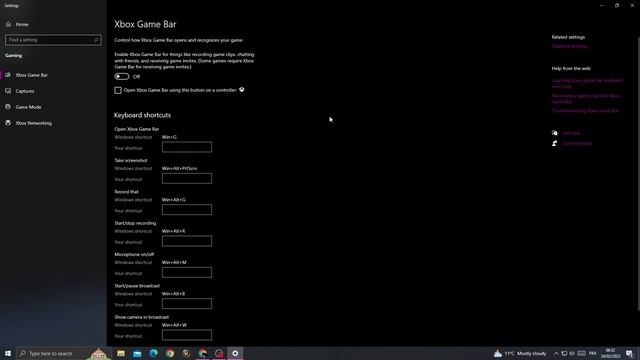Open Learning Xbox game bar keyboard shortcuts link
640x360 pixels.
pyautogui.click(x=587, y=83)
